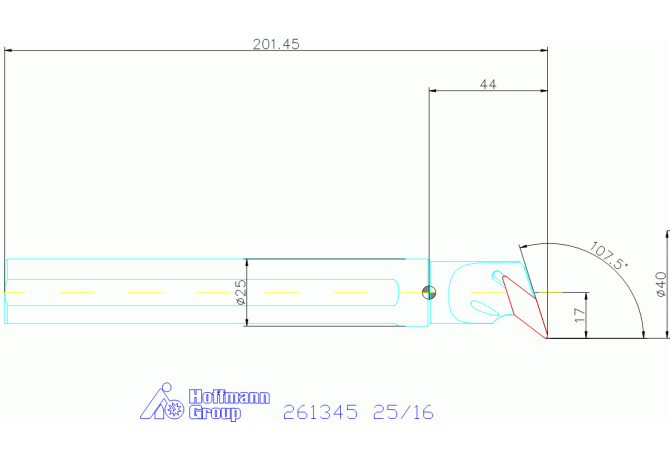The width and height of the screenshot is (670, 460).
Task: Click the Hoffmann Group logo icon
Action: pos(162,403)
